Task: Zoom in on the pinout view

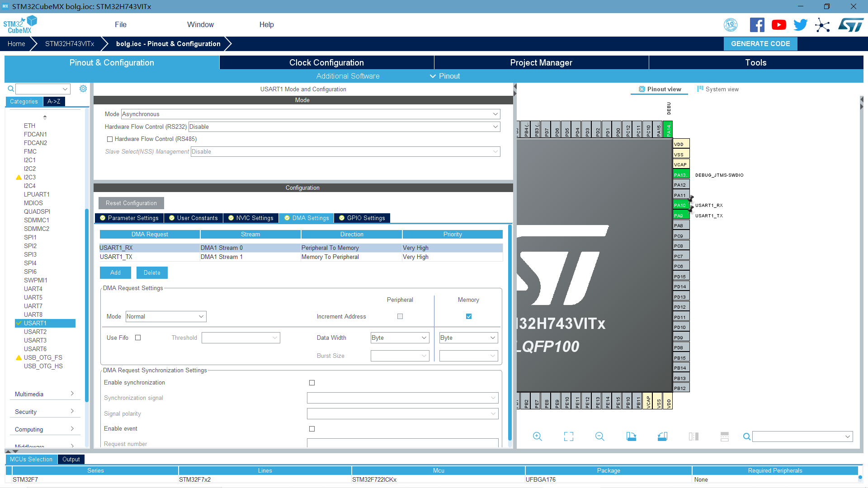Action: tap(537, 436)
